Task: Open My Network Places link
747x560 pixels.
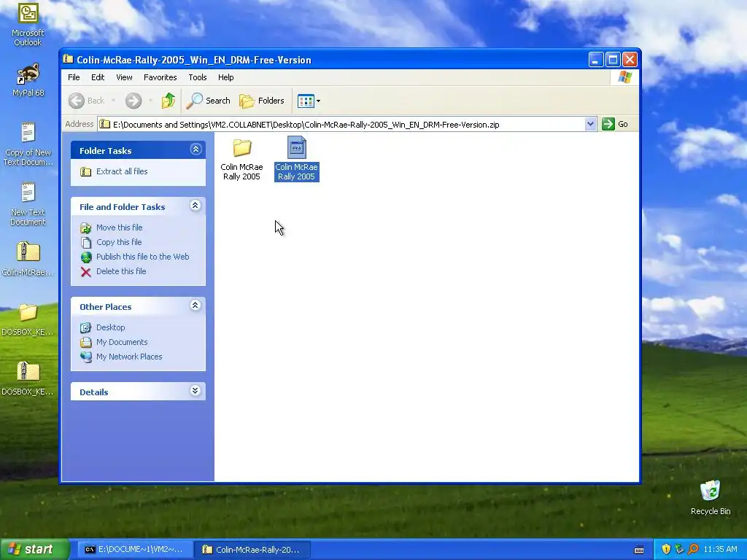Action: 129,357
